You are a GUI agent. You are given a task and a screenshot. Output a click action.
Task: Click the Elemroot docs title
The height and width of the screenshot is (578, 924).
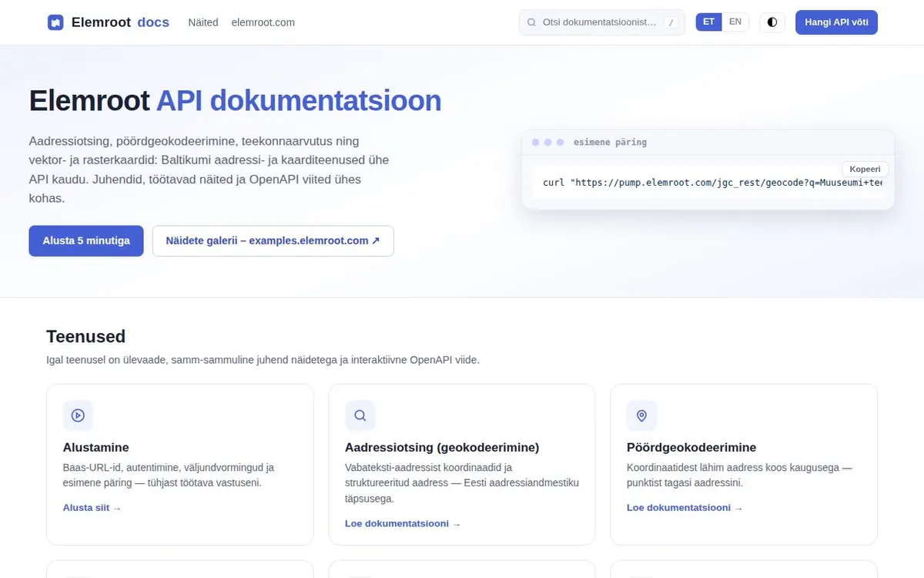120,22
